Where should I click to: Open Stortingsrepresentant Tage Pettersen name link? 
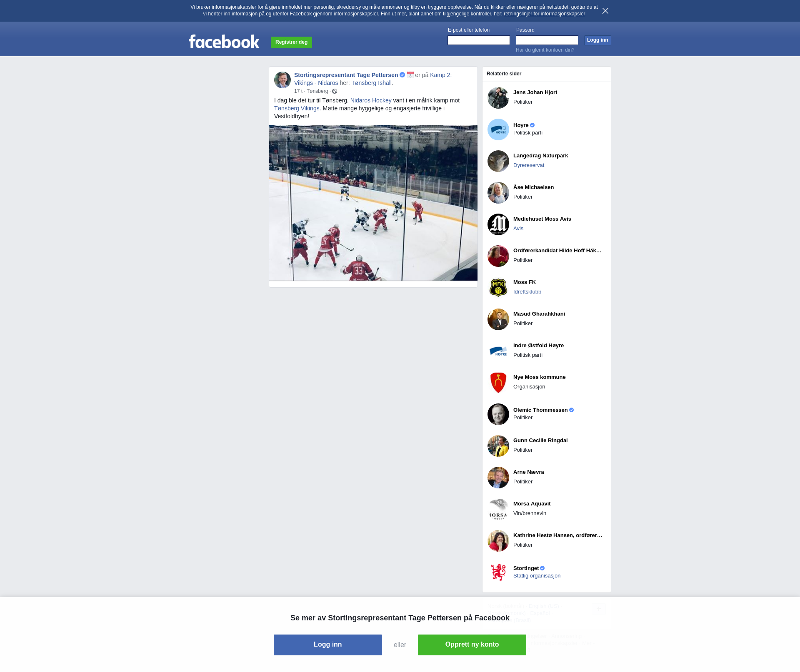(x=346, y=75)
